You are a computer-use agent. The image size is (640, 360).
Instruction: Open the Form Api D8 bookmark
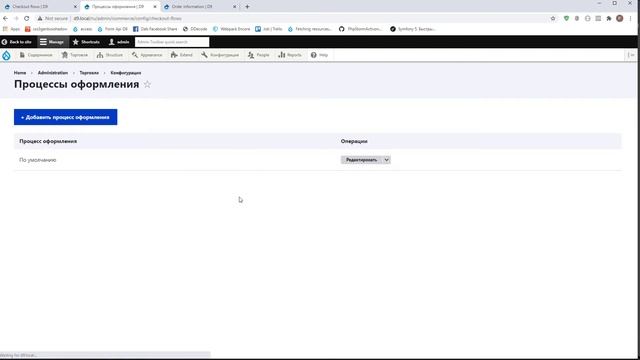112,29
